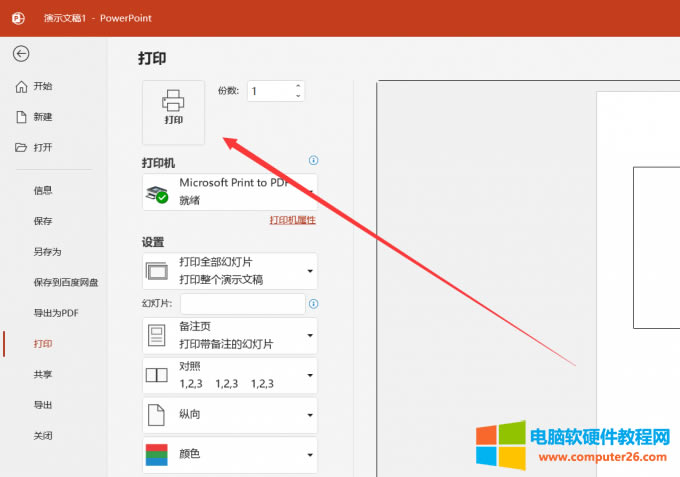Select 新建 to create a presentation
Viewport: 680px width, 477px height.
[34, 117]
